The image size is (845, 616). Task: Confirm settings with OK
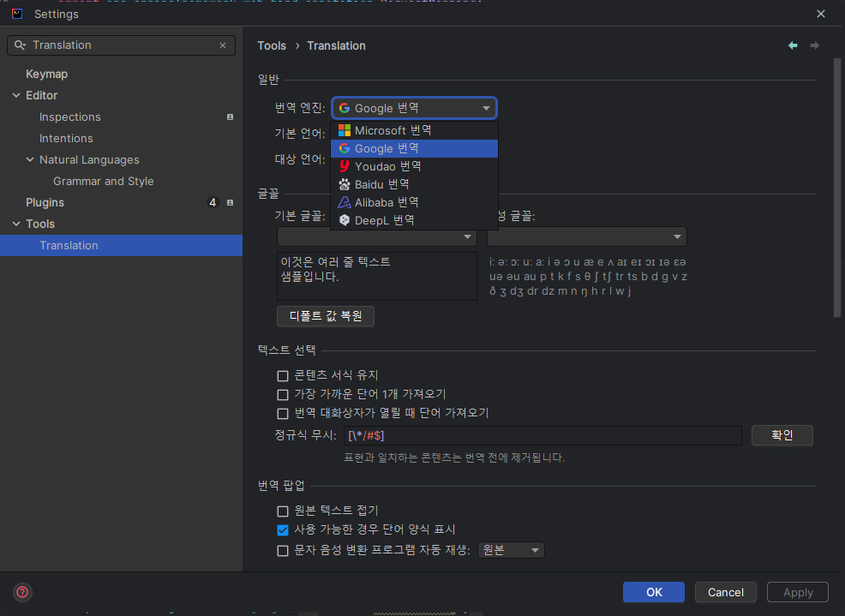tap(654, 592)
